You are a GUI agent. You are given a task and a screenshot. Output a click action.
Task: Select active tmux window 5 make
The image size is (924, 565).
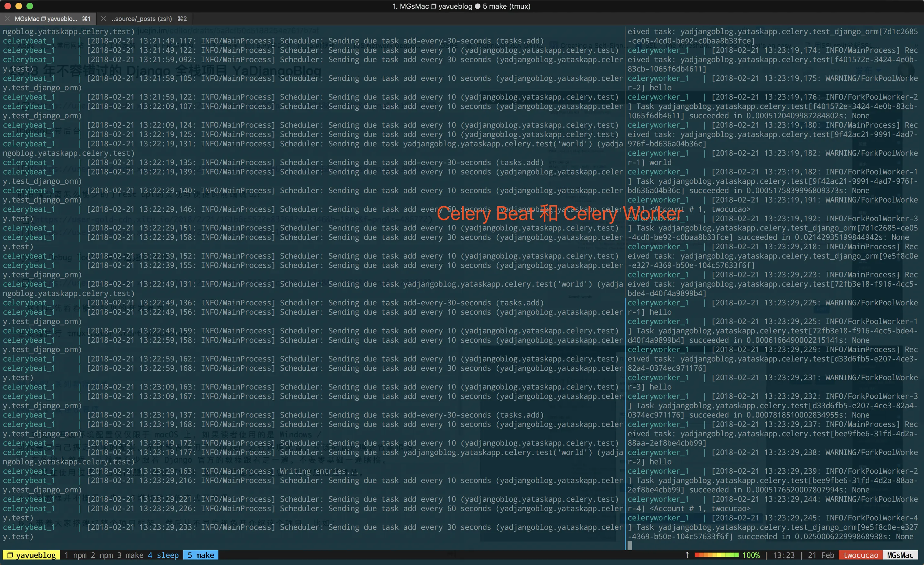click(201, 555)
